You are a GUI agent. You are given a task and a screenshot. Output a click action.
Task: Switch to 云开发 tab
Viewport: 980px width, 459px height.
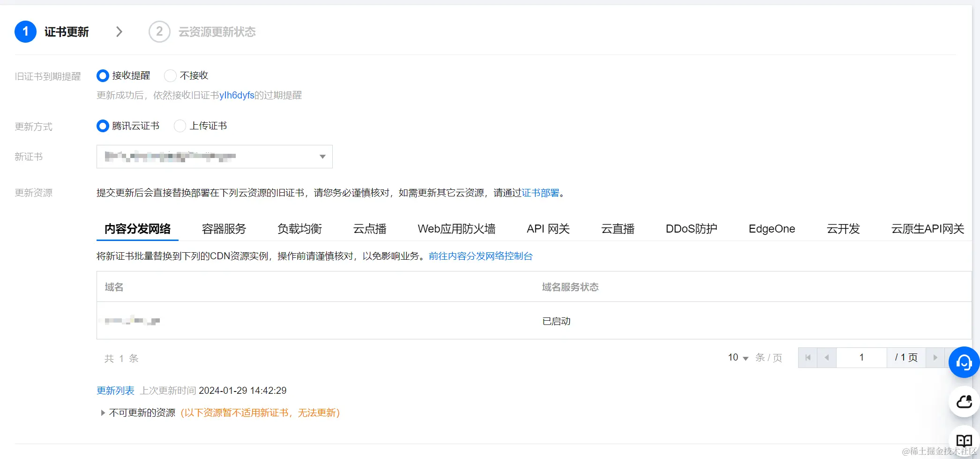coord(843,229)
